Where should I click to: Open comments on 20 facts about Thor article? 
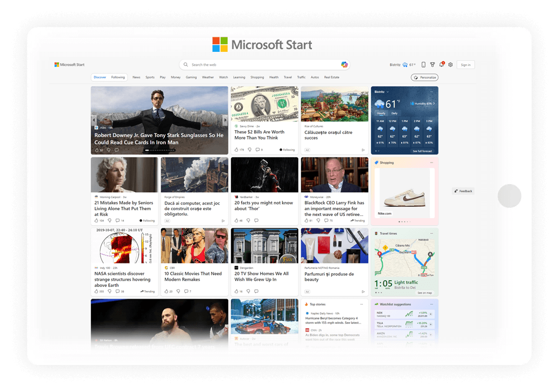pos(256,220)
